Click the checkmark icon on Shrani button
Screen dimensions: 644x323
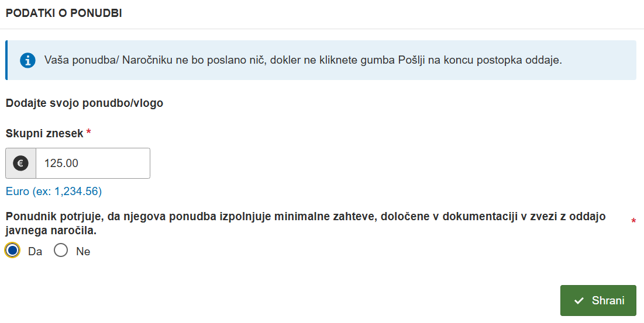click(578, 301)
